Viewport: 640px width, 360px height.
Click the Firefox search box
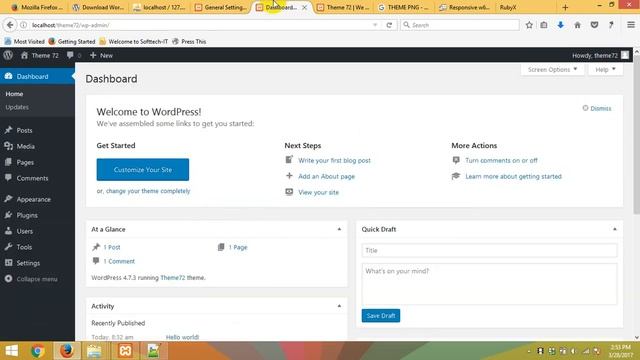click(x=460, y=25)
